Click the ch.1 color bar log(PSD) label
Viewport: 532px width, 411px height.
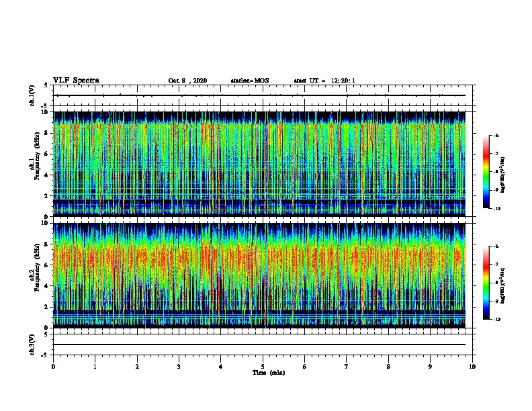502,175
